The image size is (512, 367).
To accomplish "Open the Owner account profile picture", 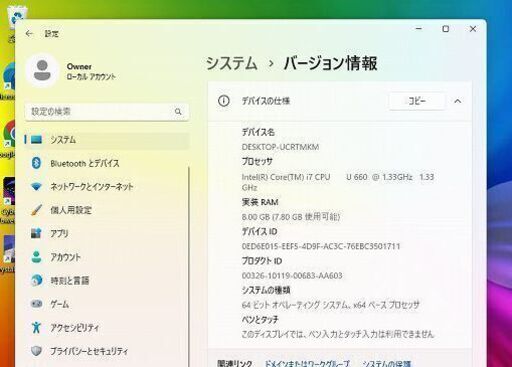I will (x=42, y=70).
